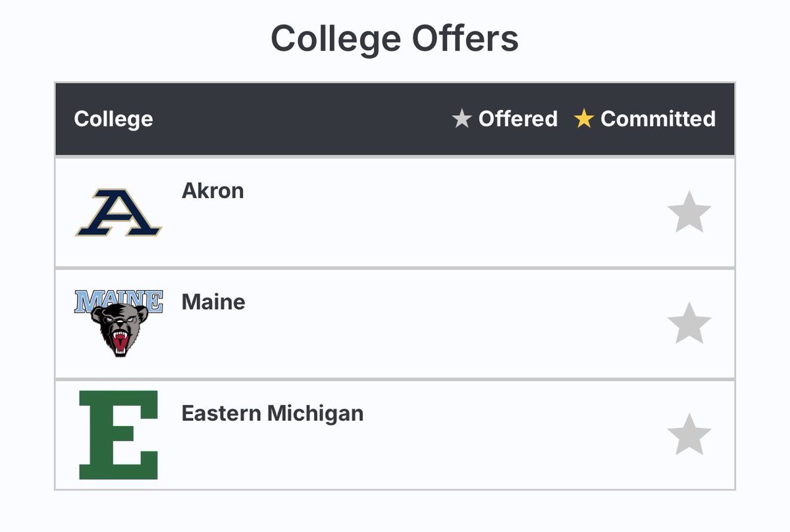The width and height of the screenshot is (790, 532).
Task: Click the Akron "A" logo
Action: (x=118, y=212)
